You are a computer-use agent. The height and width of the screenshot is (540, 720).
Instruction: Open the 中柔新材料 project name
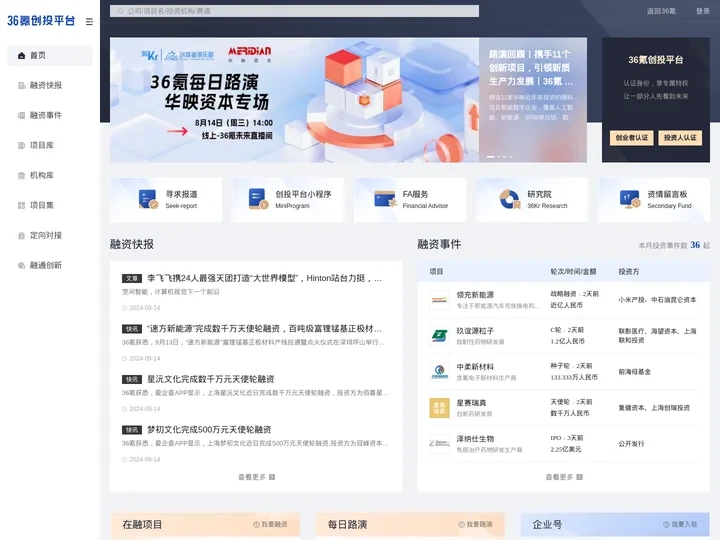[x=475, y=366]
